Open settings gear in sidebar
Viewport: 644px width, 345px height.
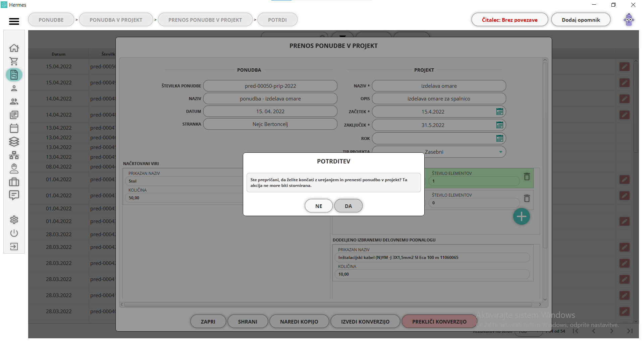click(x=14, y=220)
